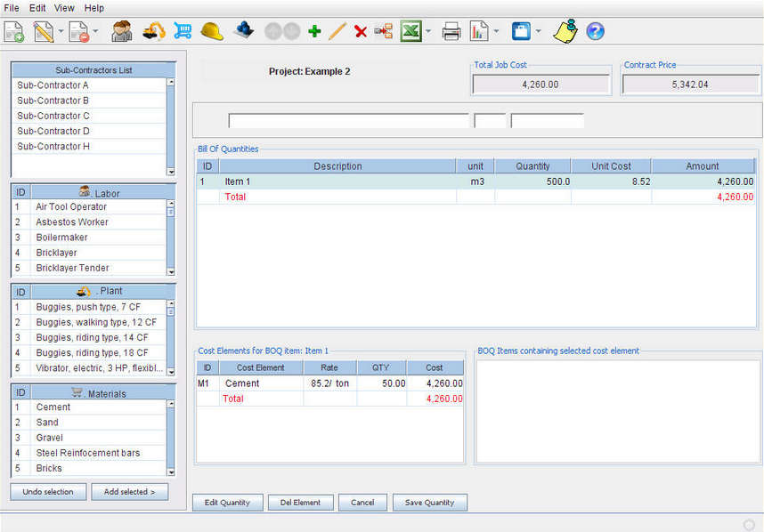Open the labor workers icon in toolbar
The image size is (764, 532).
[x=121, y=32]
